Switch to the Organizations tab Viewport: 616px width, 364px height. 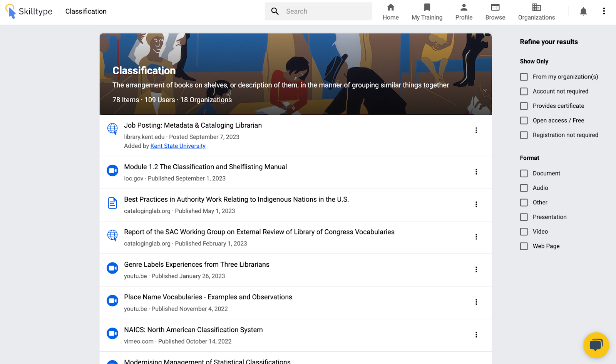click(x=536, y=12)
